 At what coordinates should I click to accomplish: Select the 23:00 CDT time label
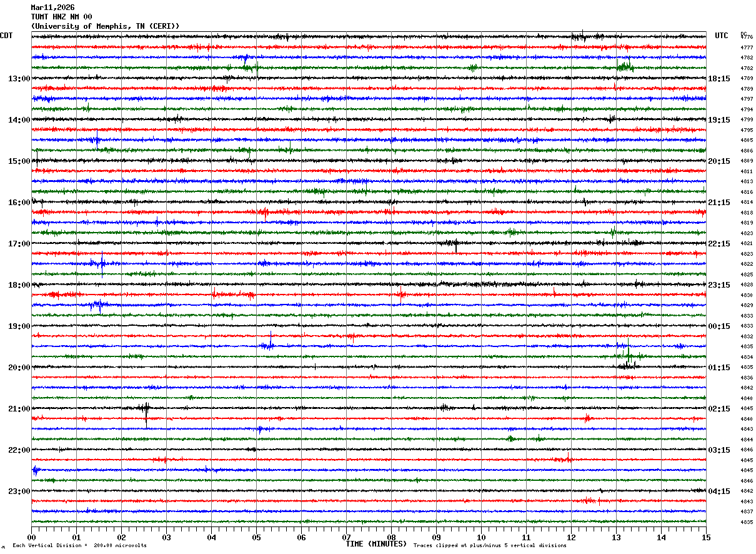19,491
